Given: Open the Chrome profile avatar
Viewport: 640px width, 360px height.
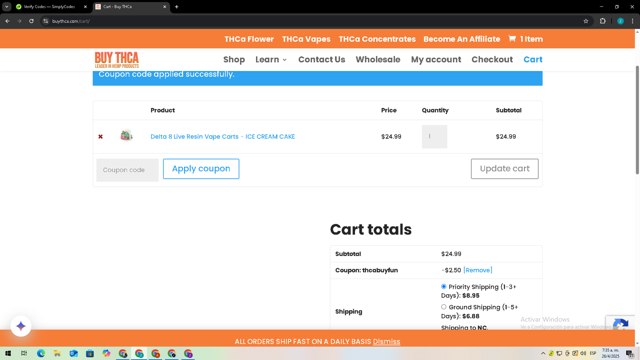Looking at the screenshot, I should click(x=620, y=21).
